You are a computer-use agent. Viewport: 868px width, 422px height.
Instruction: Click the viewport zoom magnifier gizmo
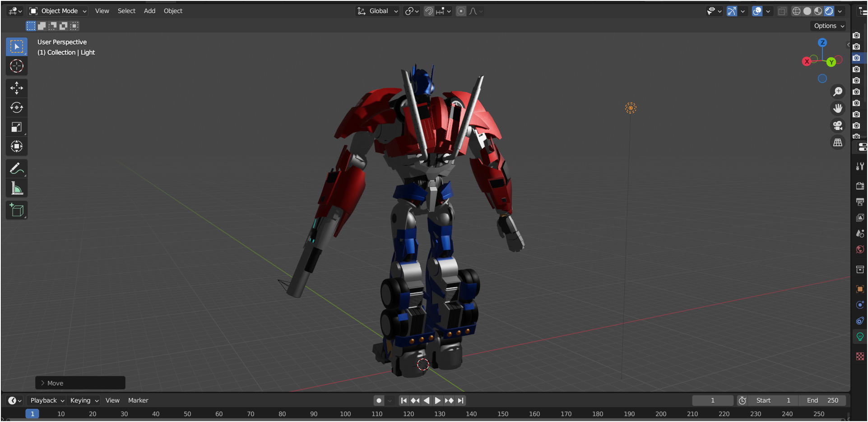tap(838, 92)
